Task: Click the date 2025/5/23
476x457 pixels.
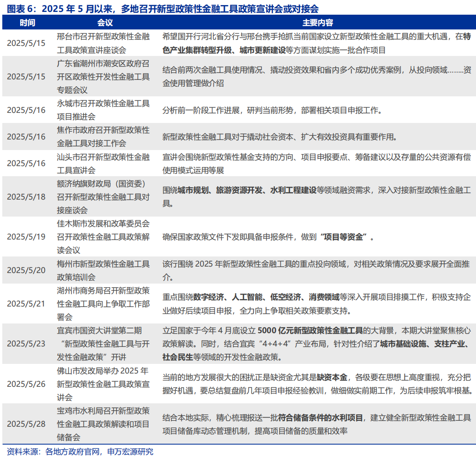Action: click(26, 344)
